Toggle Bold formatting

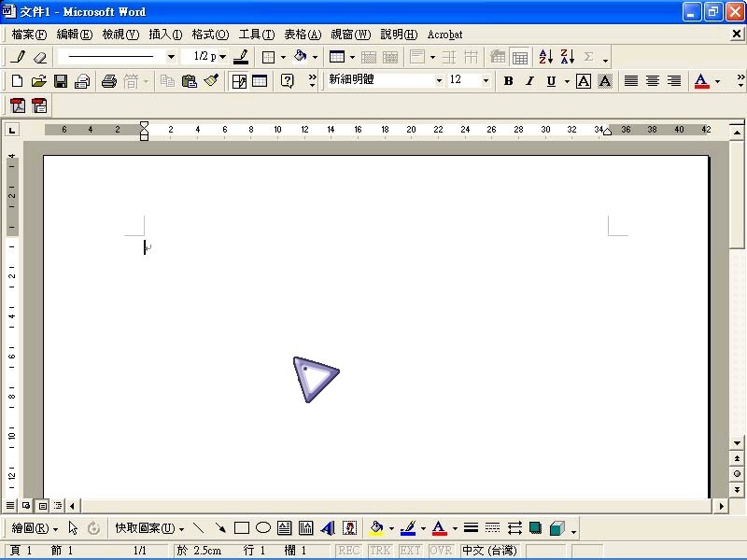[508, 81]
